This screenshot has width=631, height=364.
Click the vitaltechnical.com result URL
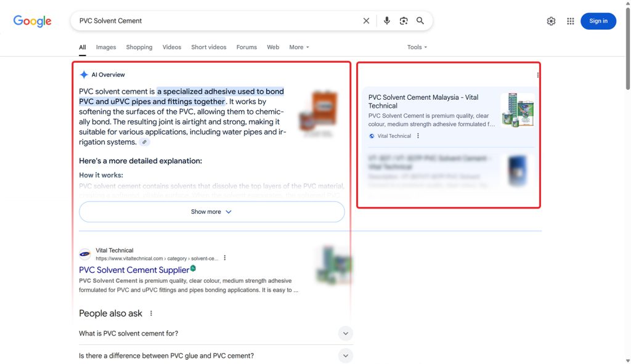coord(157,259)
